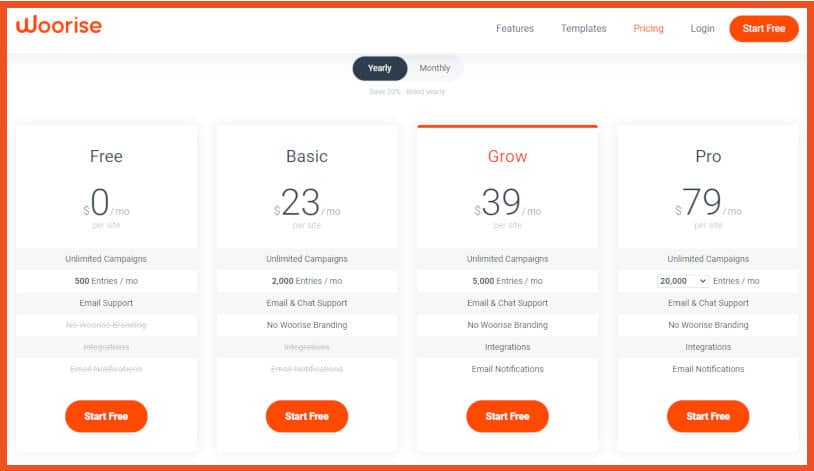Viewport: 814px width, 471px height.
Task: Open the Templates page
Action: coord(584,29)
